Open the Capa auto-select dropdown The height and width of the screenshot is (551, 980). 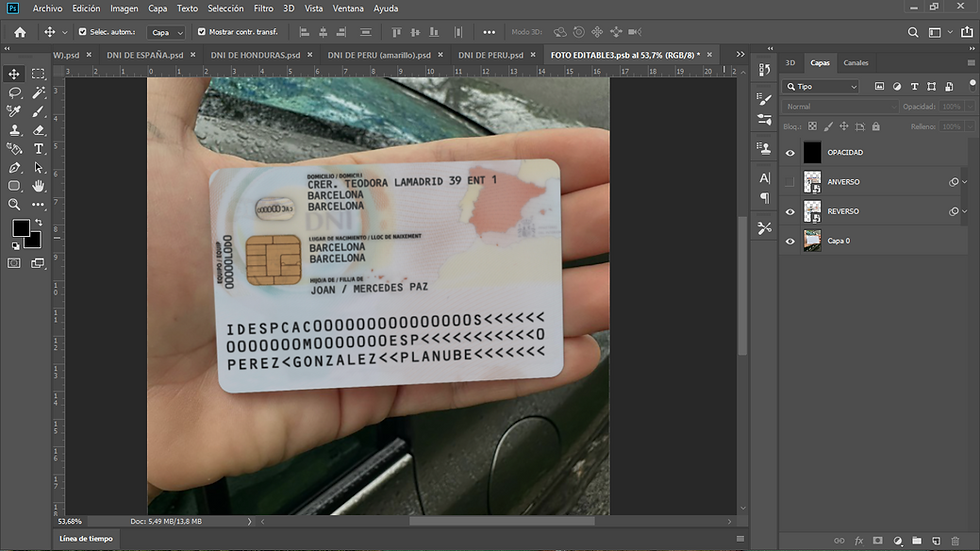pos(166,32)
